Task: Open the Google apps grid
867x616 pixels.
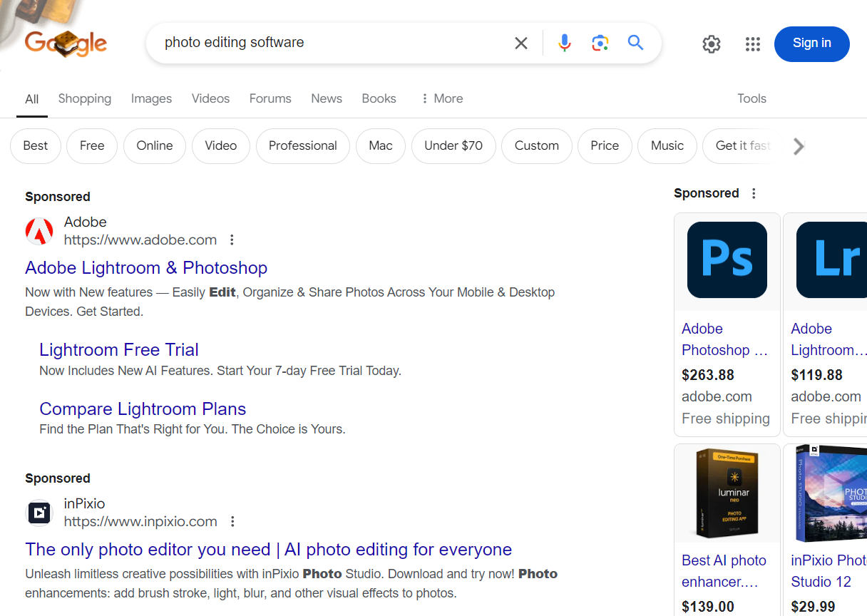Action: point(753,44)
